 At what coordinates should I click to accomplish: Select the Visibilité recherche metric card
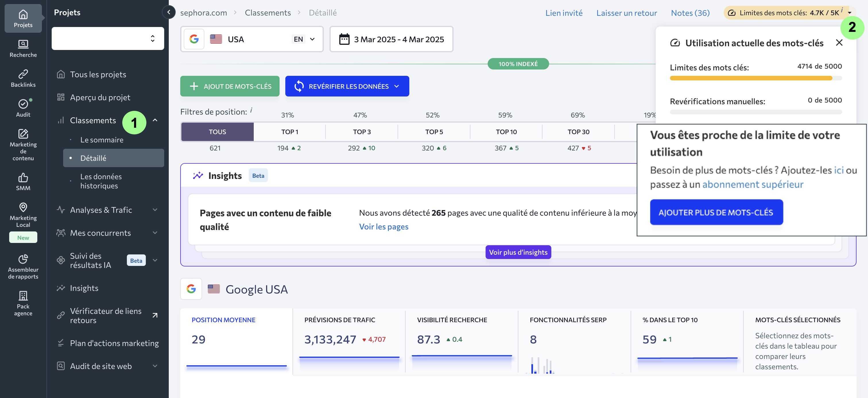pyautogui.click(x=462, y=341)
